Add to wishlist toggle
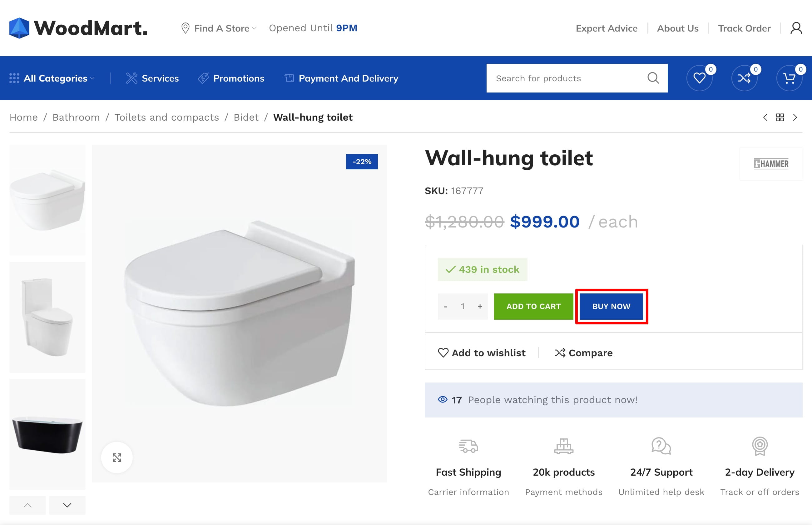Viewport: 812px width, 525px height. click(481, 353)
